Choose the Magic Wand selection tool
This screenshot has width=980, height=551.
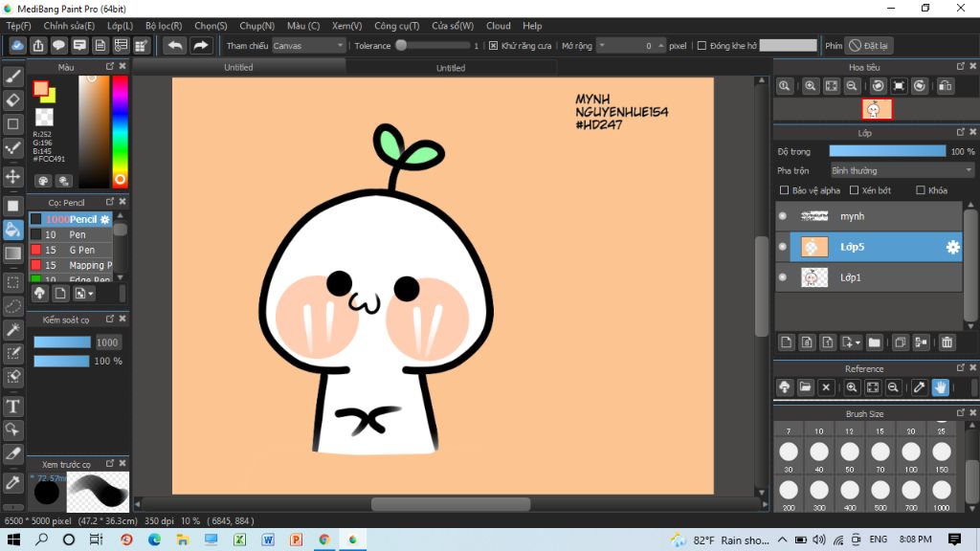pyautogui.click(x=13, y=330)
